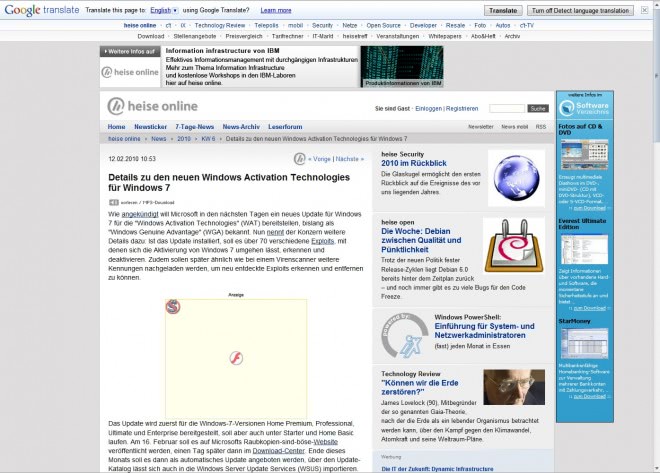Select the 7-Tage-News menu item
This screenshot has height=473, width=660.
pyautogui.click(x=194, y=127)
